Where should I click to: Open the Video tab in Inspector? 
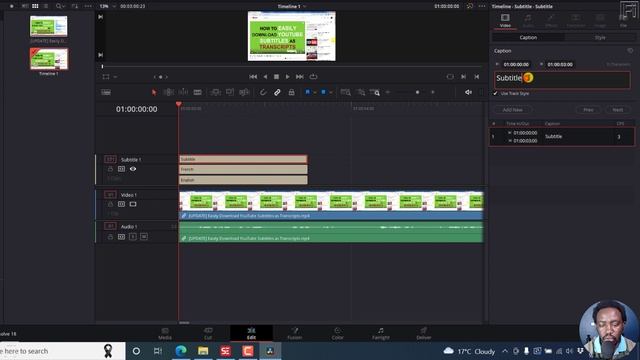(x=505, y=20)
